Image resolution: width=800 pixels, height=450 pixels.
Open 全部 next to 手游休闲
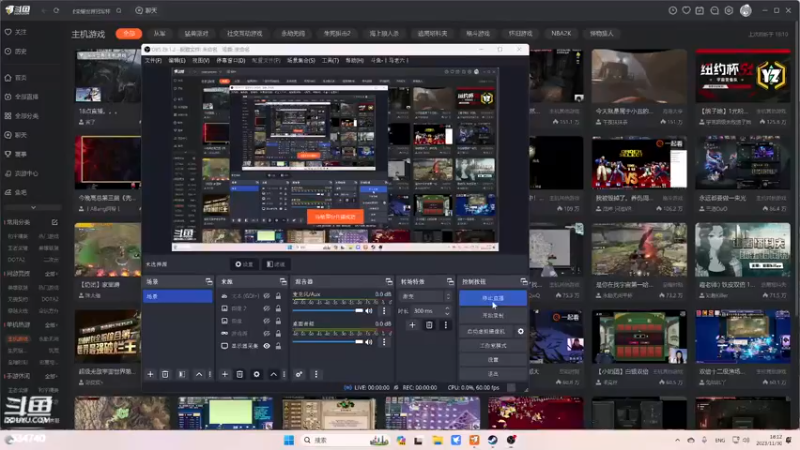coord(51,376)
